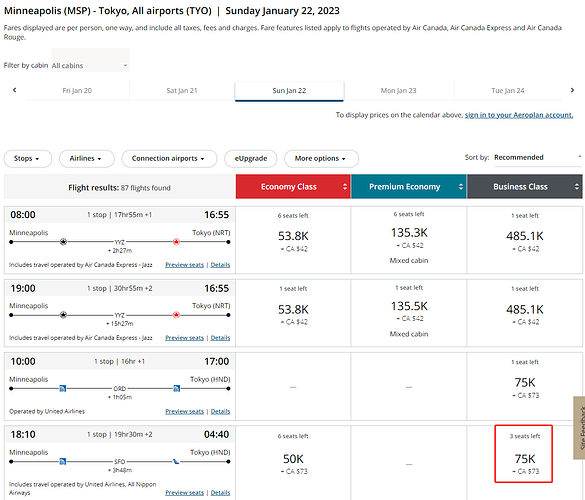
Task: Open the Airlines filter dropdown
Action: 86,159
